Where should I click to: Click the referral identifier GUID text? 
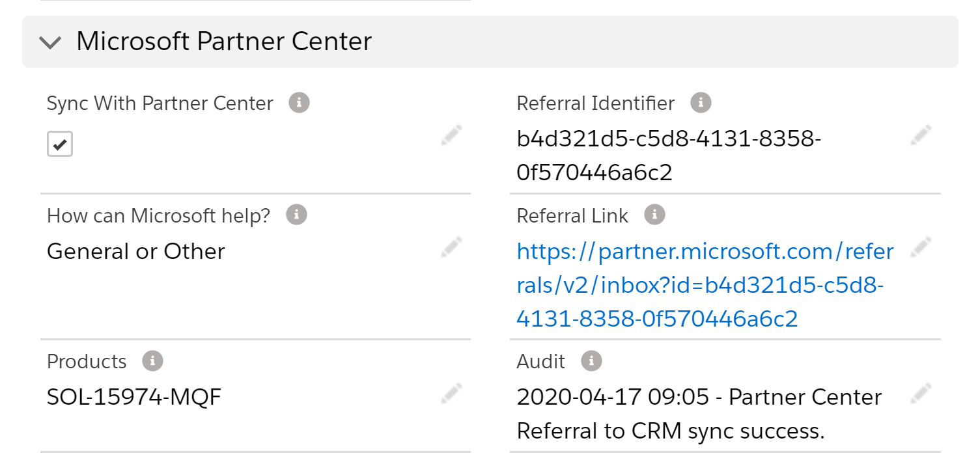click(x=668, y=156)
